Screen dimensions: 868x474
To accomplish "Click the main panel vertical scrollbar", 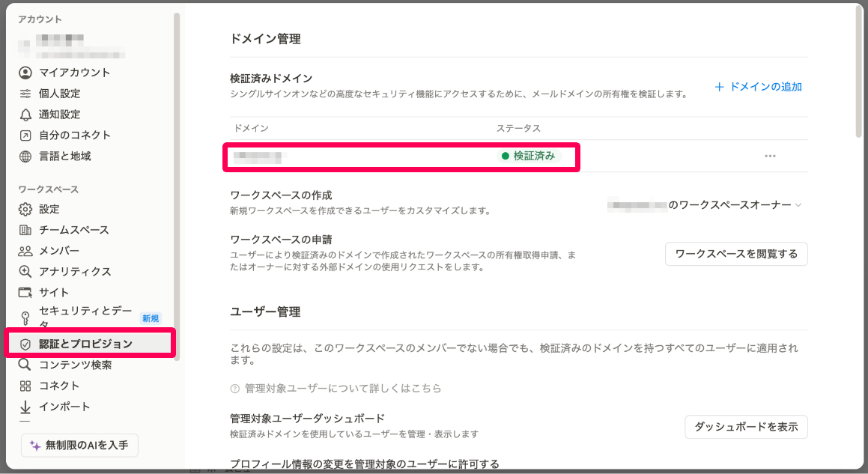I will tap(858, 72).
